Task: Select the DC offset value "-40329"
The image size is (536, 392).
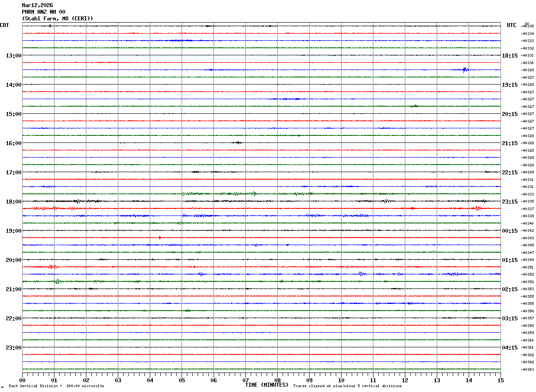Action: coord(527,172)
